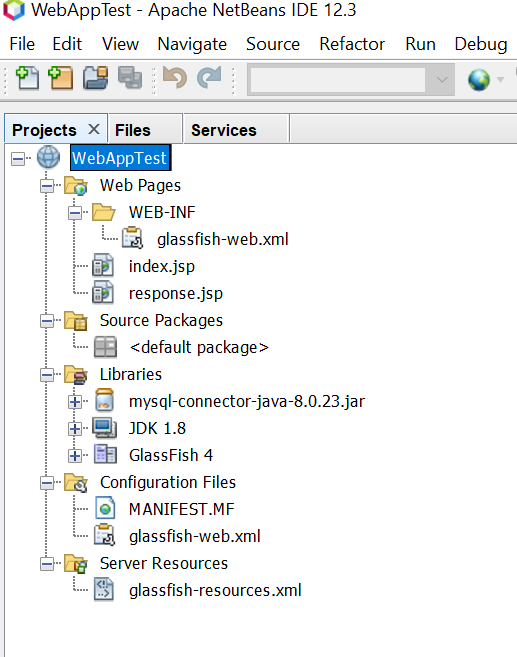Click the Save All toolbar icon

click(x=129, y=78)
